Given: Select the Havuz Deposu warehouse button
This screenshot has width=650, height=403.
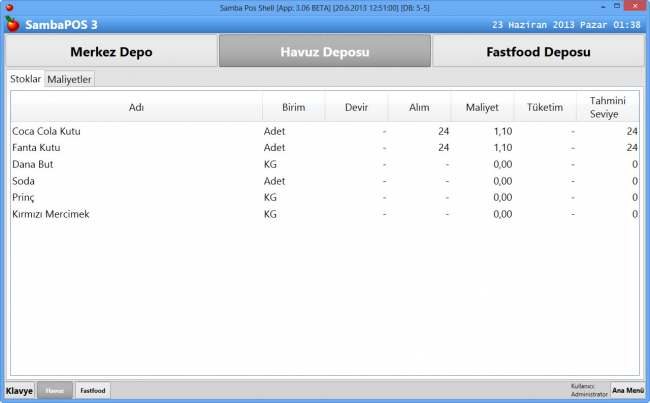Looking at the screenshot, I should pos(324,52).
